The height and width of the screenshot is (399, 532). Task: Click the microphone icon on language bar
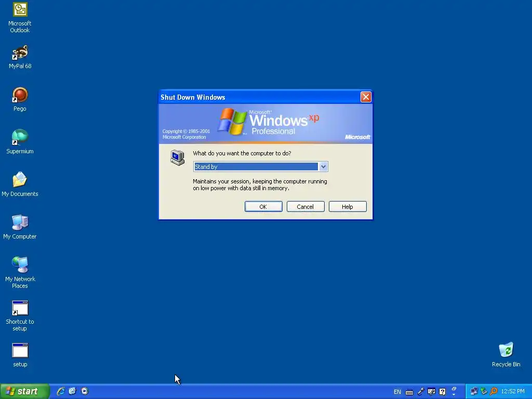click(x=421, y=392)
